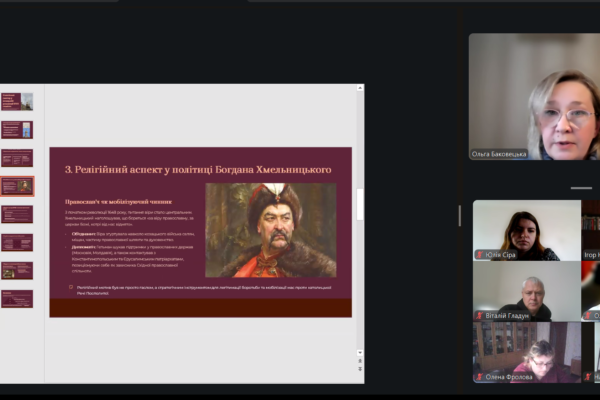Select Юлія Сіра participant video tile

[x=526, y=228]
